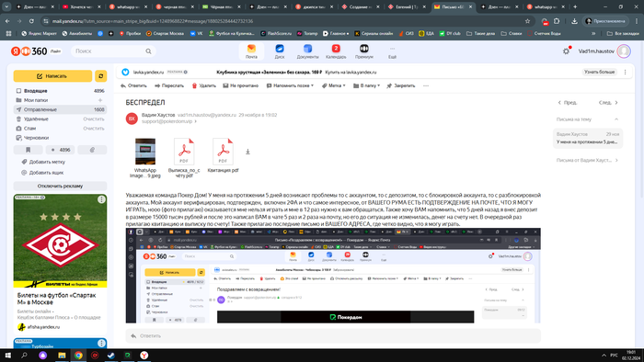Open the Премиум service icon
The image size is (644, 362).
point(364,51)
